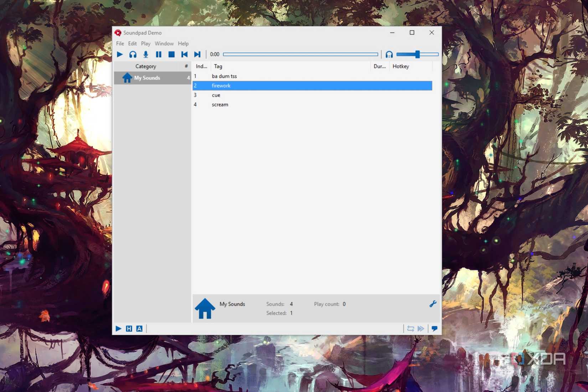The width and height of the screenshot is (588, 392).
Task: Open the Play menu
Action: pos(146,43)
